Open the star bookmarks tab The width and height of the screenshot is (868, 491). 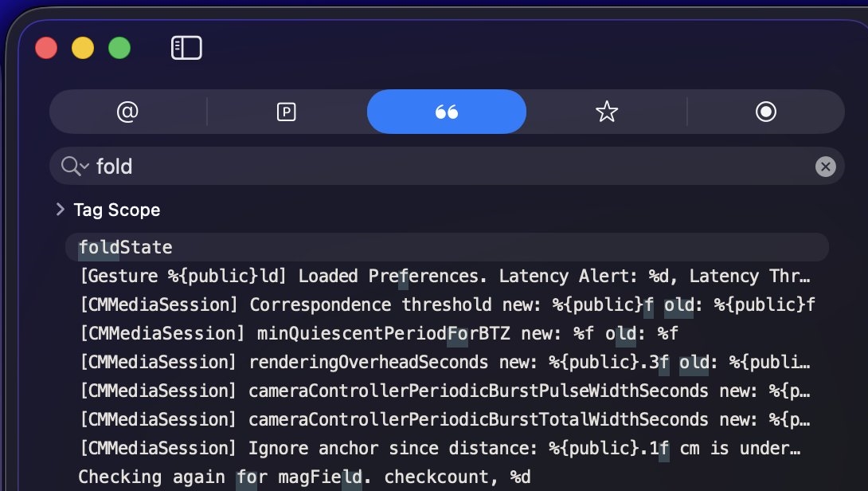pyautogui.click(x=607, y=112)
